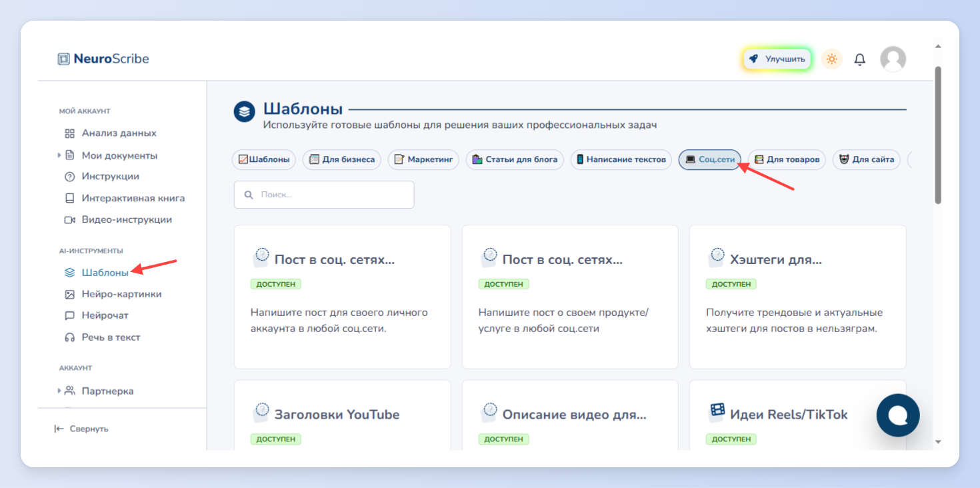Viewport: 980px width, 488px height.
Task: Open the Заголовки YouTube template card
Action: coord(342,415)
